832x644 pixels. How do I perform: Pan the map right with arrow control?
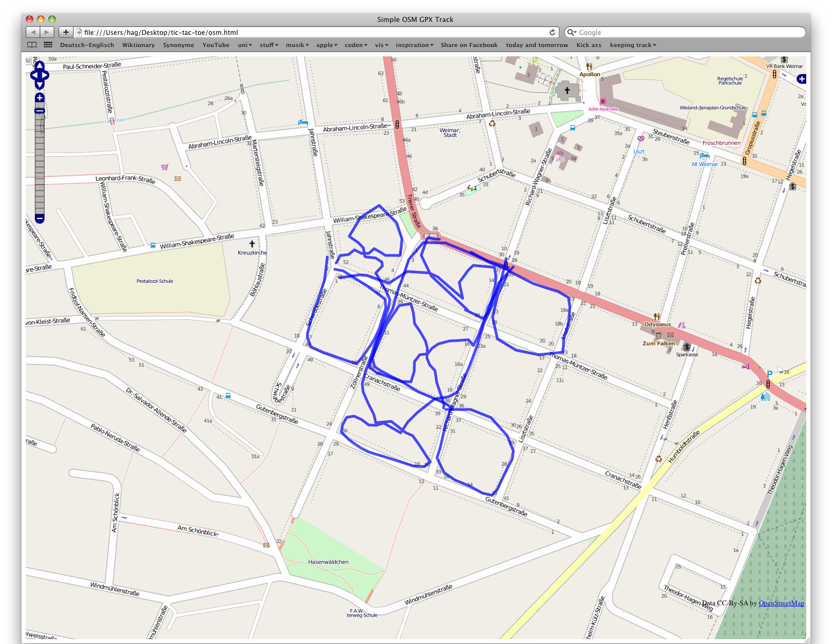click(x=46, y=75)
